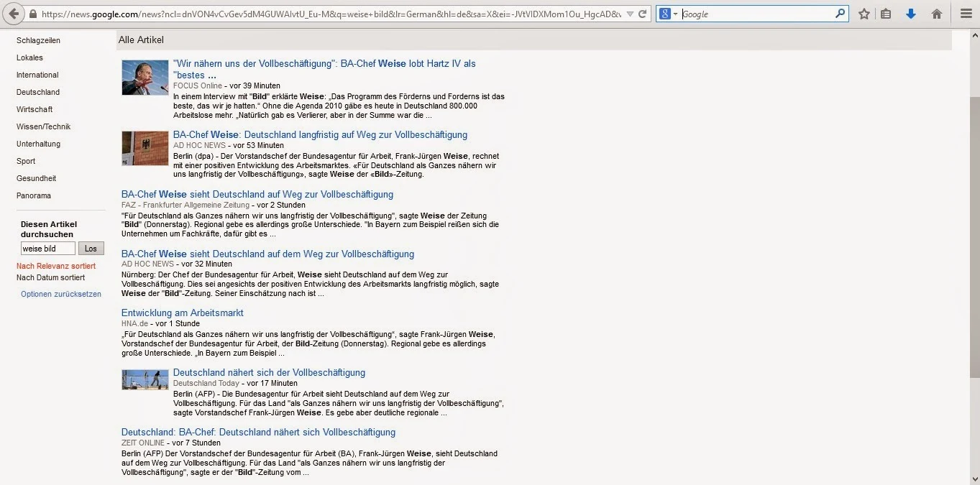
Task: Click the magnifier icon in search box
Action: click(840, 14)
